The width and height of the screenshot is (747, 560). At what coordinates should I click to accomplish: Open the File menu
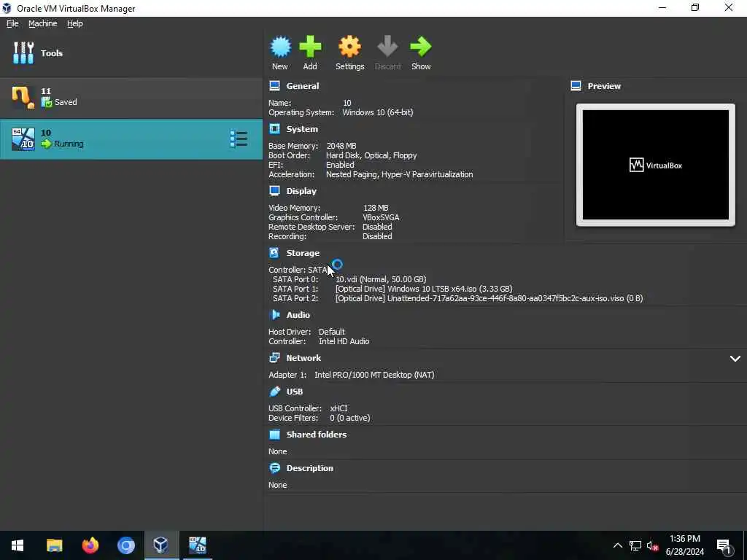pyautogui.click(x=12, y=23)
